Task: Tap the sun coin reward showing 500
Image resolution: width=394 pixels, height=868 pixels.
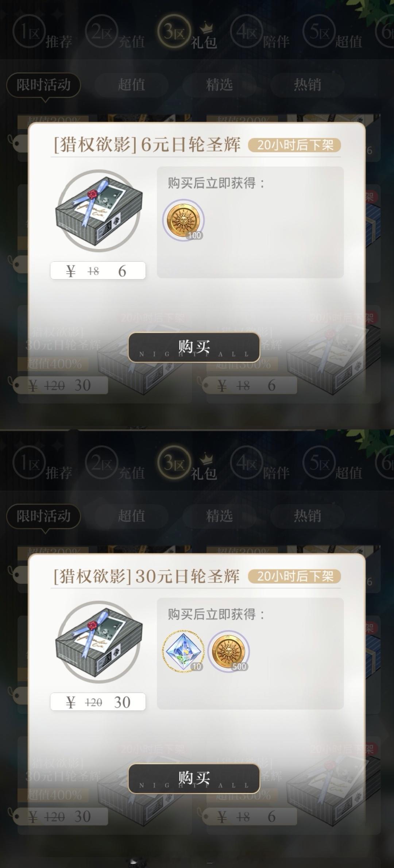Action: tap(228, 651)
